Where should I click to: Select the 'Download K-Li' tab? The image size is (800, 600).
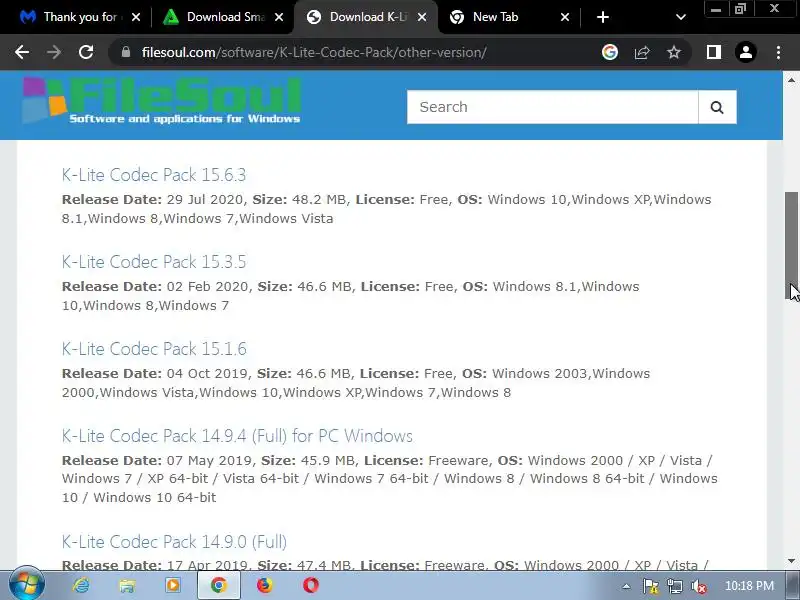pos(366,17)
